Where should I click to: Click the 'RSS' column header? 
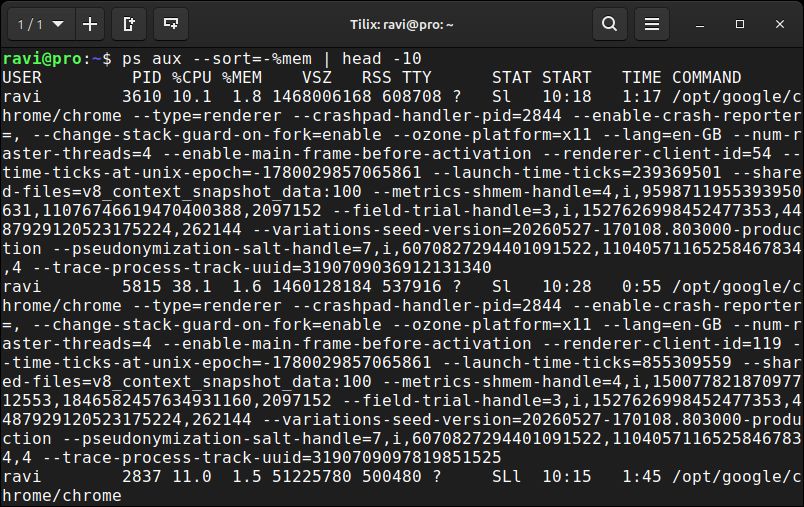377,78
